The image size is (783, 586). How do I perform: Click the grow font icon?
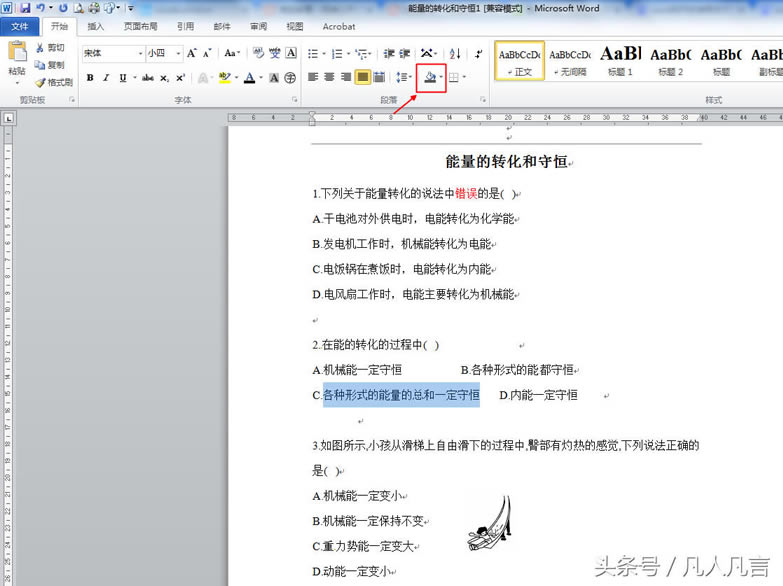tap(193, 54)
